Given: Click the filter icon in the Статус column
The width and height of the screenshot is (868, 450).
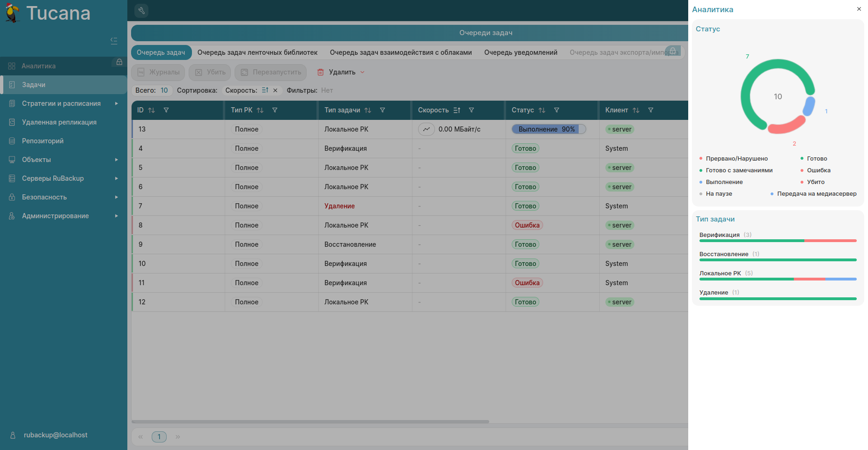Looking at the screenshot, I should pos(557,110).
